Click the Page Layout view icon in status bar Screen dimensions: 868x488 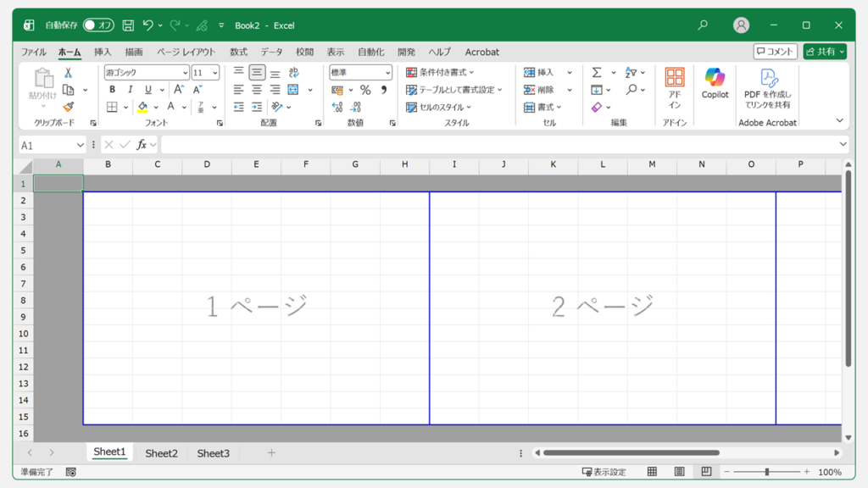point(678,471)
